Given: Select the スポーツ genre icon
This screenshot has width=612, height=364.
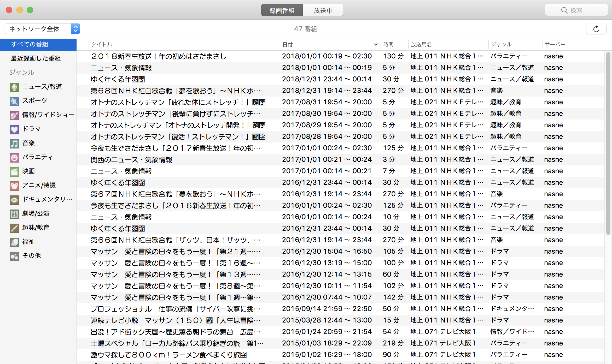Looking at the screenshot, I should click(14, 101).
